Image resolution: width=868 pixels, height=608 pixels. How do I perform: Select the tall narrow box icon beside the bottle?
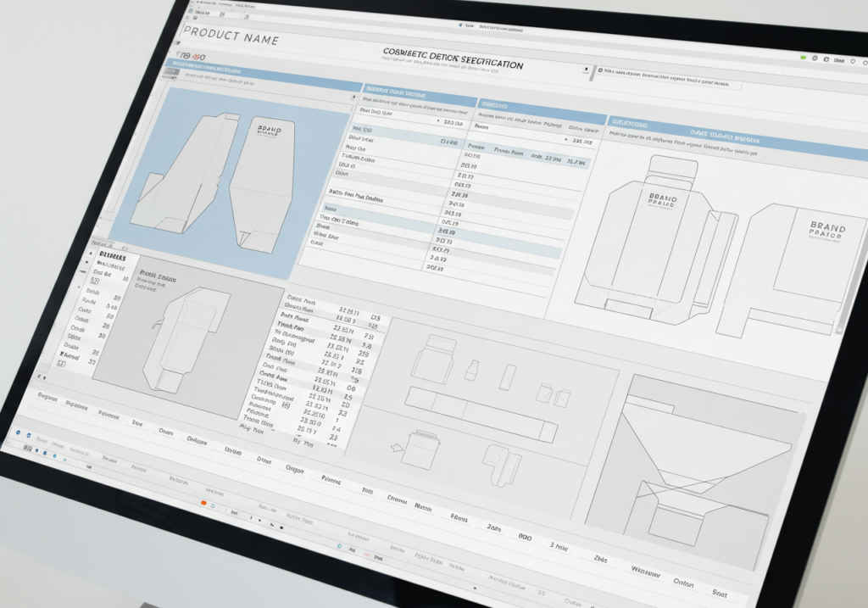tap(508, 377)
